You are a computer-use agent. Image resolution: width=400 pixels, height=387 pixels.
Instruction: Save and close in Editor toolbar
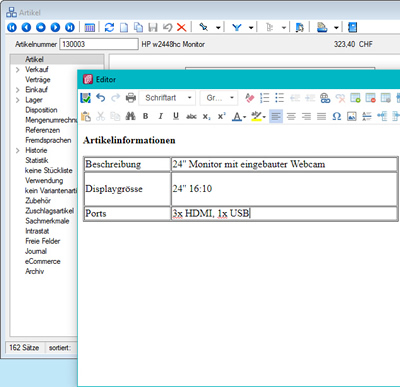(86, 98)
